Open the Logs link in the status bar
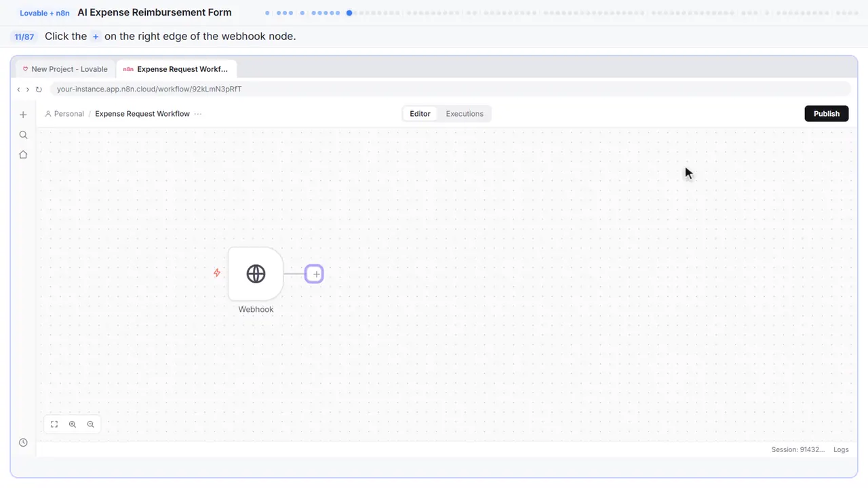 [x=841, y=449]
